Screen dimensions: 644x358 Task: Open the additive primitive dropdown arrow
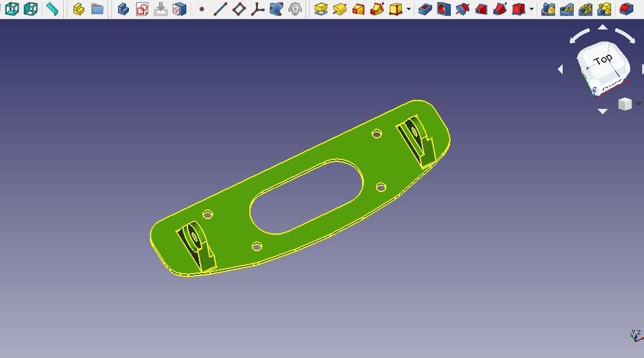coord(409,9)
